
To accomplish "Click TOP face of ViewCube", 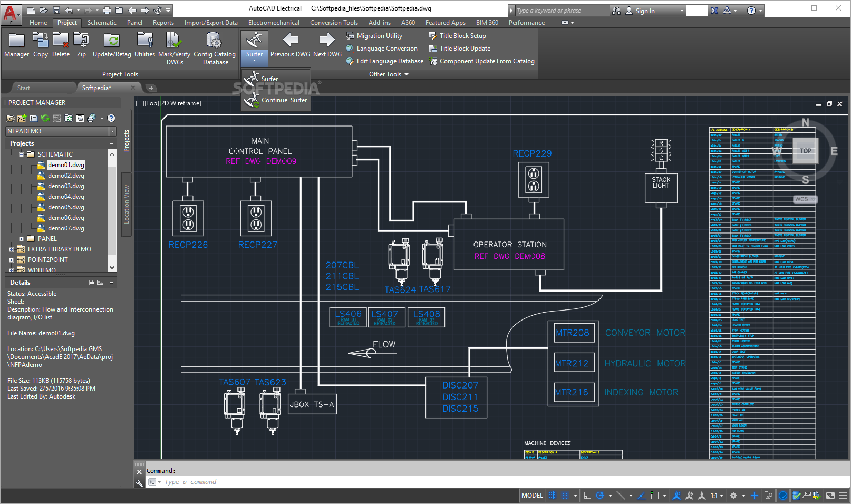I will pos(805,151).
